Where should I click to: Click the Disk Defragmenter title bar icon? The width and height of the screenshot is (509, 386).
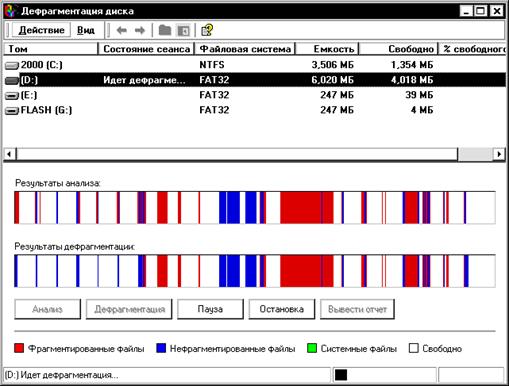(10, 11)
